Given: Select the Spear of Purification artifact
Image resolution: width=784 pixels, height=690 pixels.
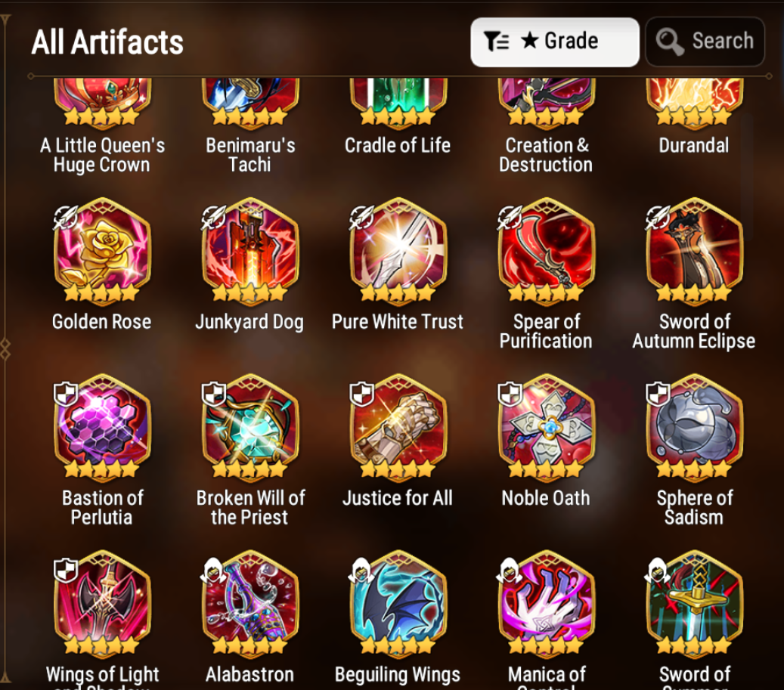Looking at the screenshot, I should click(x=546, y=252).
